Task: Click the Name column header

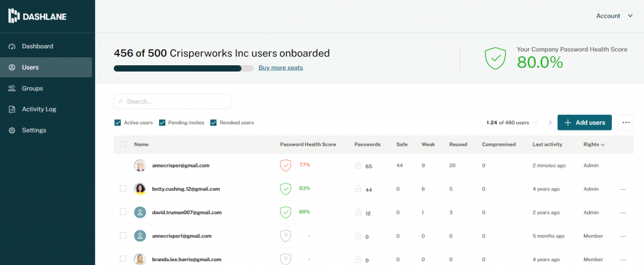Action: 142,144
